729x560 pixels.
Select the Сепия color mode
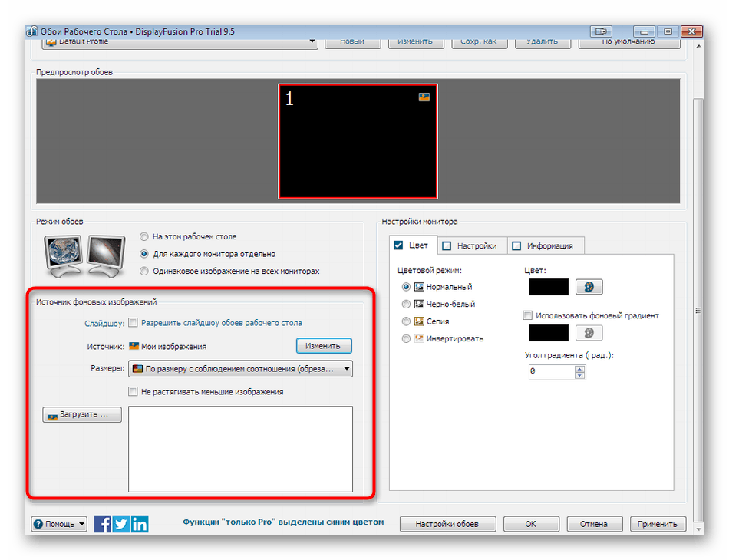(x=406, y=321)
